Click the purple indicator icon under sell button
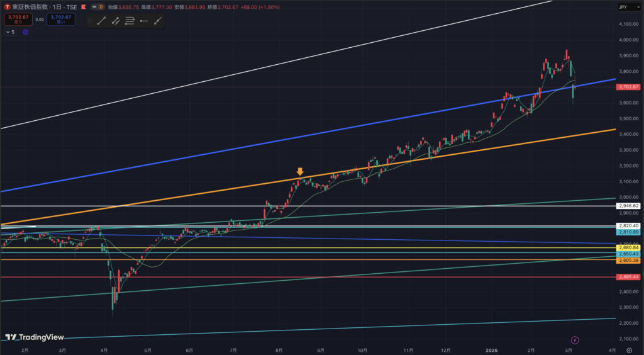This screenshot has height=355, width=644. pos(25,32)
